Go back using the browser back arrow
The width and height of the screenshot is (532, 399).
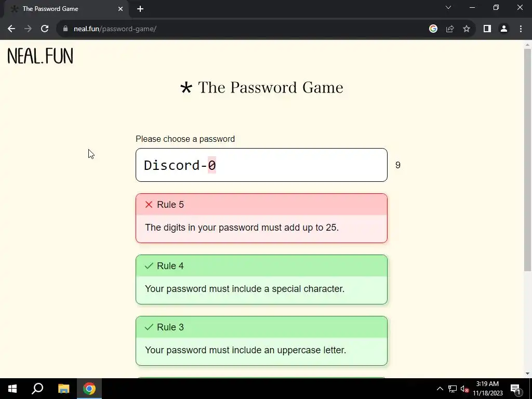click(x=11, y=29)
